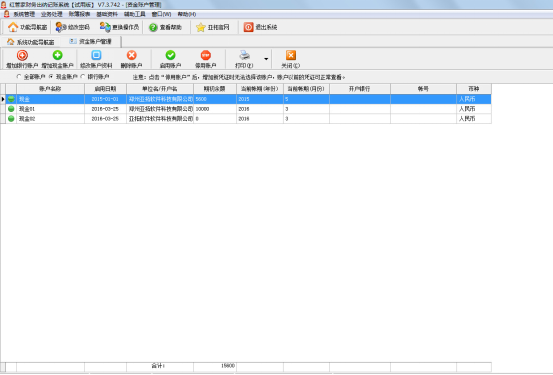Click the 查看帮助 View Help button

pyautogui.click(x=165, y=27)
